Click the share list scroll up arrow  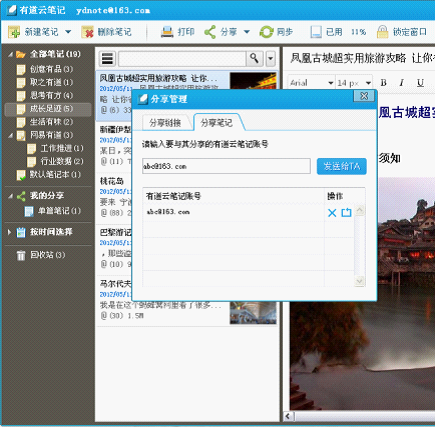(359, 210)
